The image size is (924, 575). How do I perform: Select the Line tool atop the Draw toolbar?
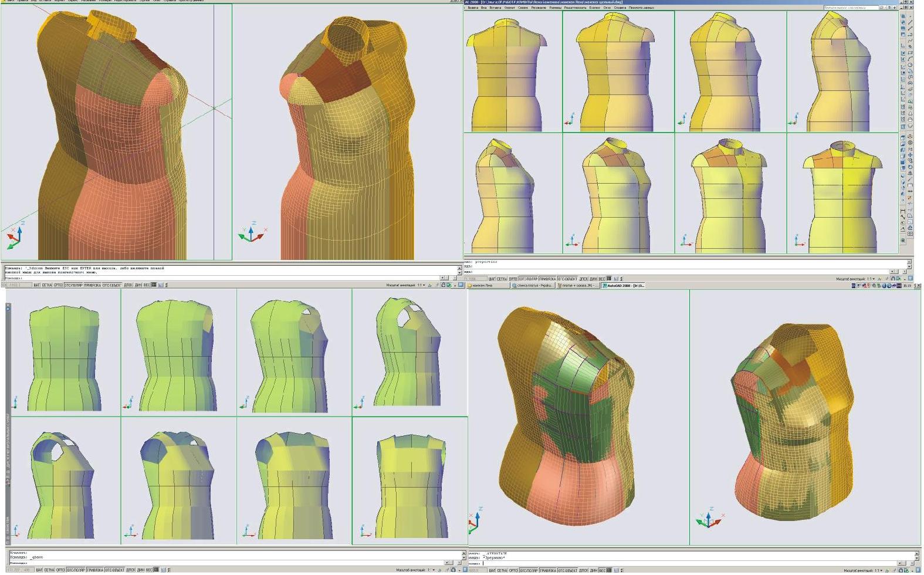(910, 22)
